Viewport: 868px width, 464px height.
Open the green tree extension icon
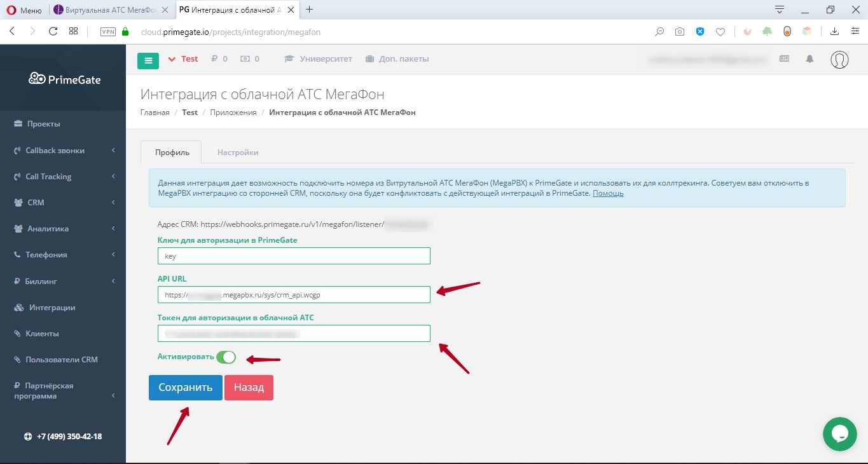(x=768, y=31)
